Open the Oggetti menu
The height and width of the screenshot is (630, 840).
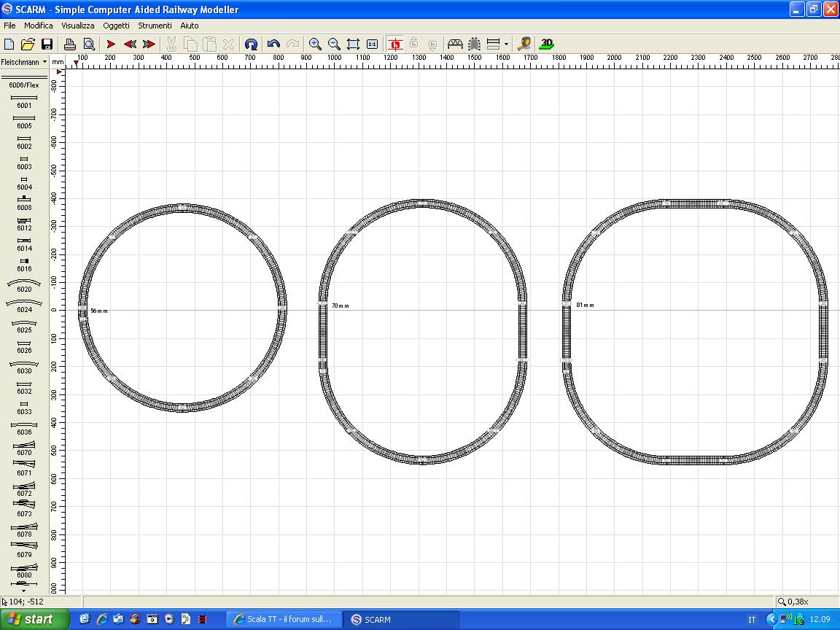click(116, 26)
